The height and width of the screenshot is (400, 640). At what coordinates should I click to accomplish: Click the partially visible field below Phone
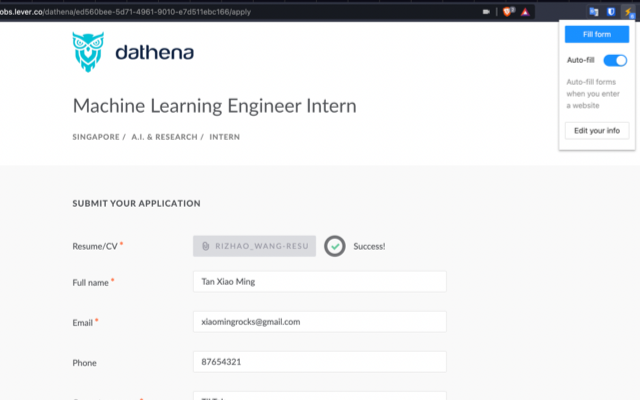tap(319, 395)
